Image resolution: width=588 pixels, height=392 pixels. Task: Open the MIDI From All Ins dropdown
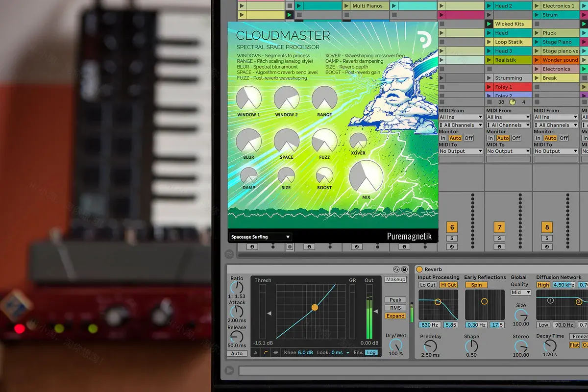[460, 117]
